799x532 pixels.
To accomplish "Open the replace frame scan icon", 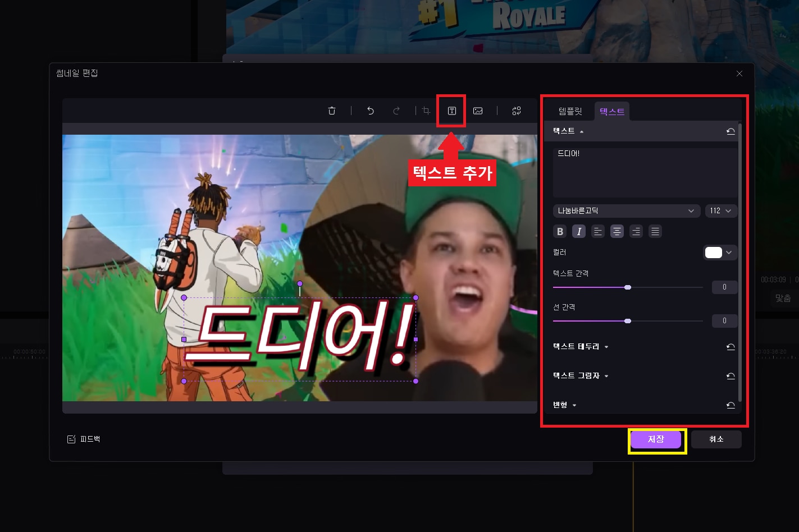I will (517, 111).
